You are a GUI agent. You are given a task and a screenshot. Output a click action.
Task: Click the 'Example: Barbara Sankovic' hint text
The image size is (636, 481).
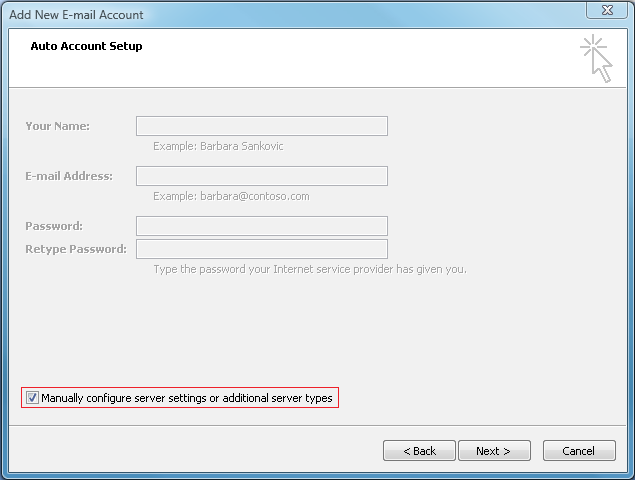[219, 146]
